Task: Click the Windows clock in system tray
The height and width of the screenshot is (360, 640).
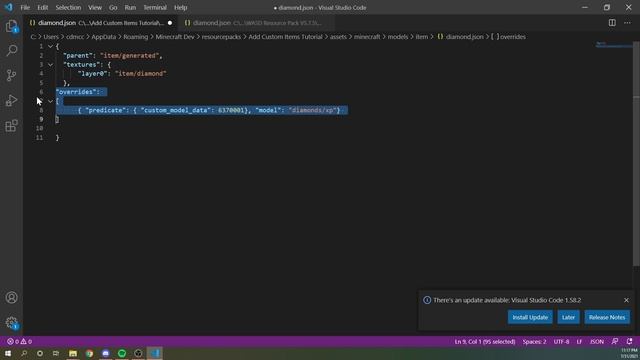Action: (x=629, y=353)
